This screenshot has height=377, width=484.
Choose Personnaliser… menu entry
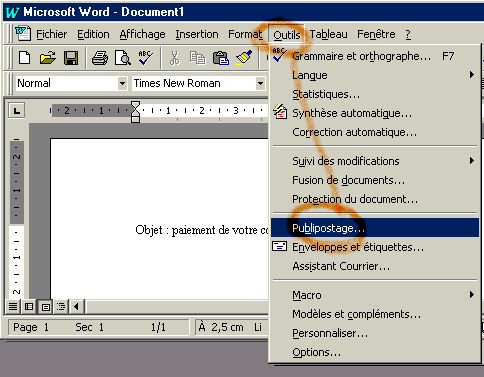tap(374, 333)
